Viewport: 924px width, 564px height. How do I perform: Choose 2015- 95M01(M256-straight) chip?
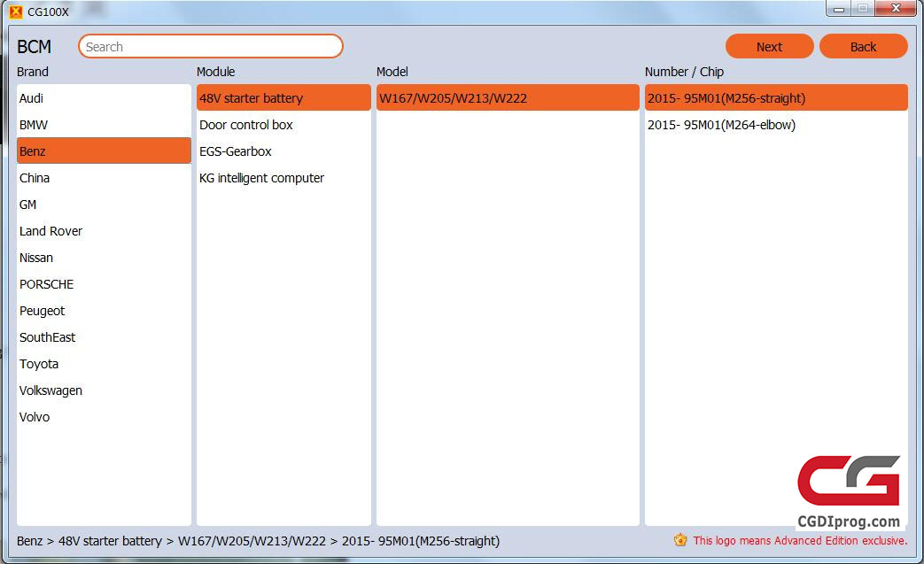(x=776, y=97)
